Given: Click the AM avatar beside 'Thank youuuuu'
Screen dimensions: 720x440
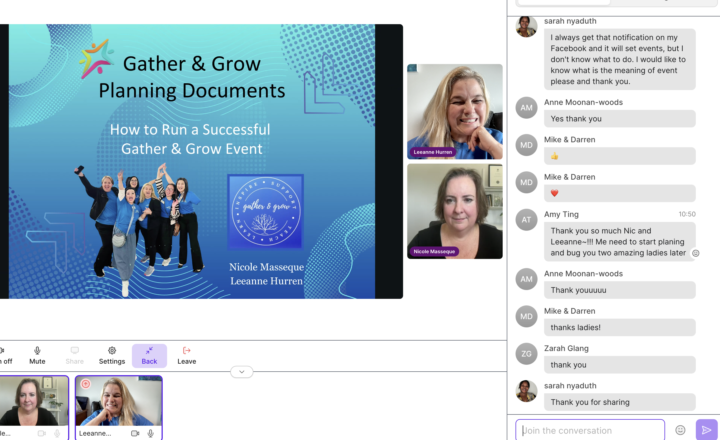Looking at the screenshot, I should 526,279.
